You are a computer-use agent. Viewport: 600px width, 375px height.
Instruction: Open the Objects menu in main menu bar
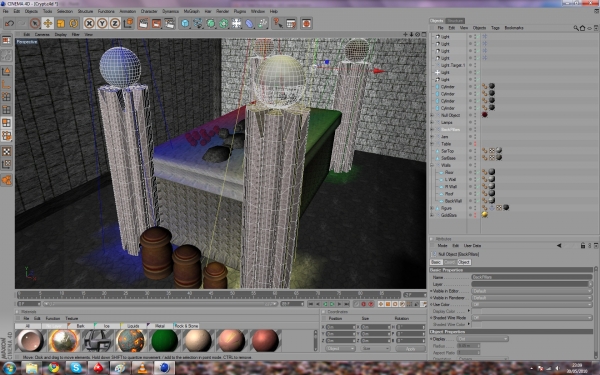coord(31,11)
